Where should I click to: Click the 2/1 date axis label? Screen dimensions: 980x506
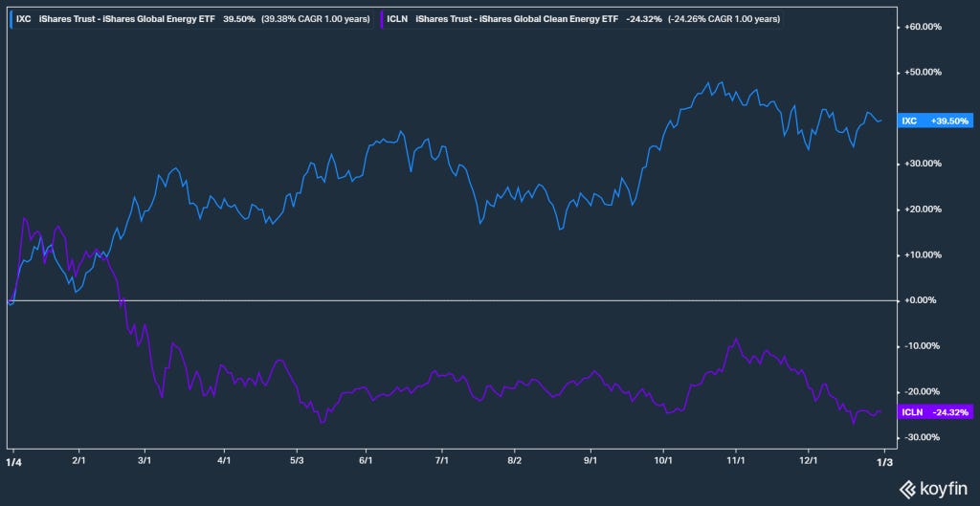point(79,461)
